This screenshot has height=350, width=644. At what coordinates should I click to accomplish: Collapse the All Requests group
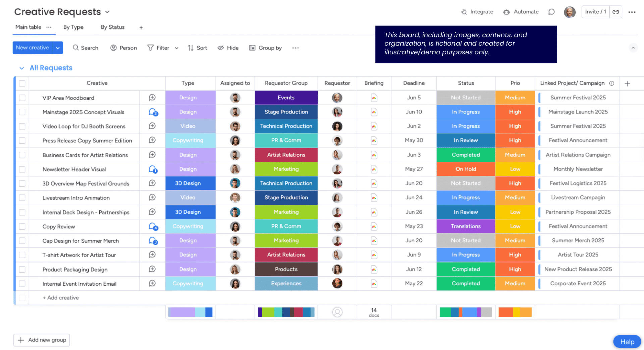click(22, 68)
